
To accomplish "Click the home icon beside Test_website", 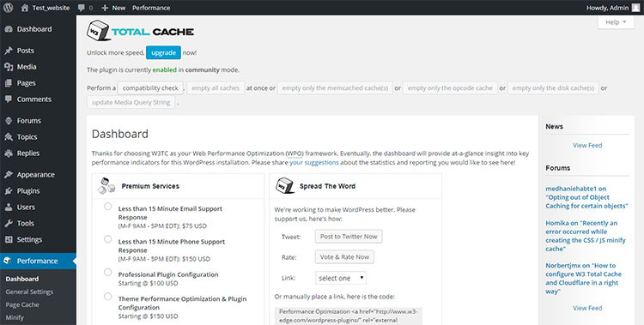I will 25,8.
